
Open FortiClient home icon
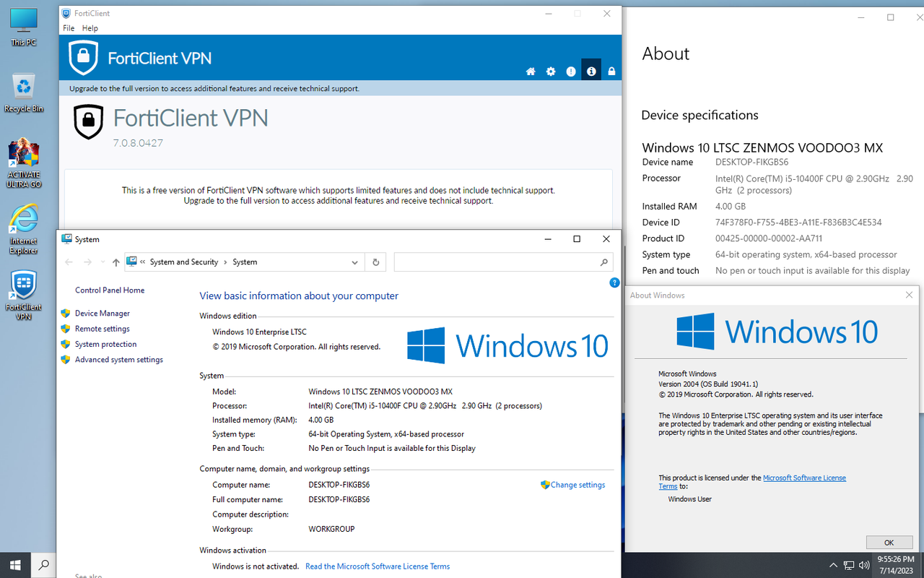(531, 72)
